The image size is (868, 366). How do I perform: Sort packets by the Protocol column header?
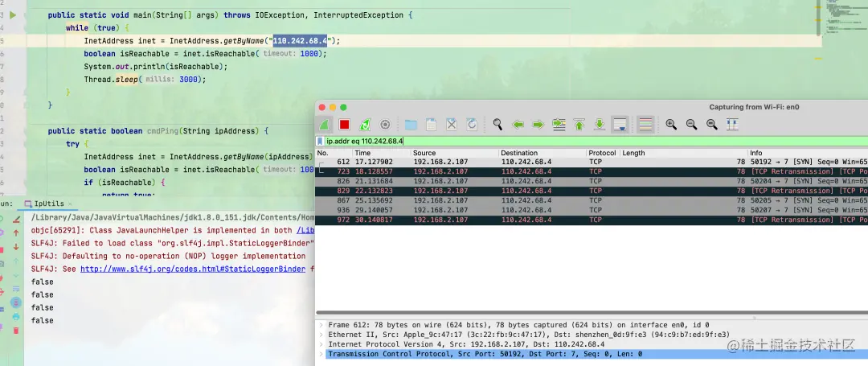tap(603, 153)
